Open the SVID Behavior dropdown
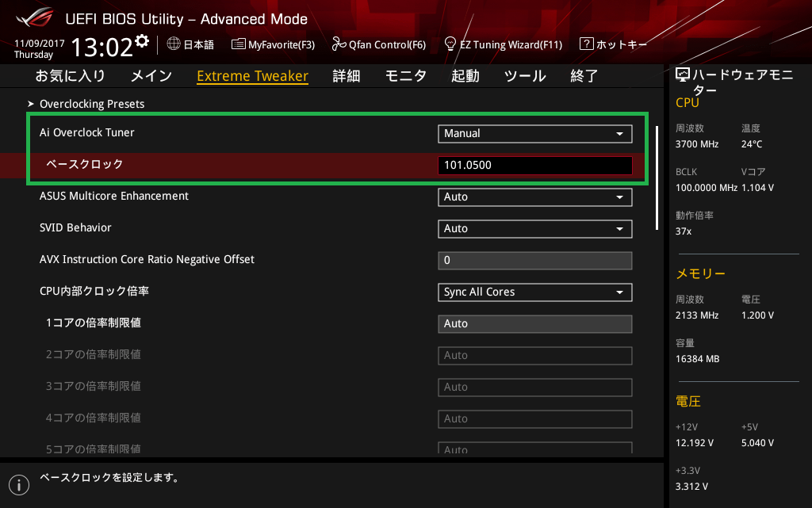 click(x=535, y=229)
